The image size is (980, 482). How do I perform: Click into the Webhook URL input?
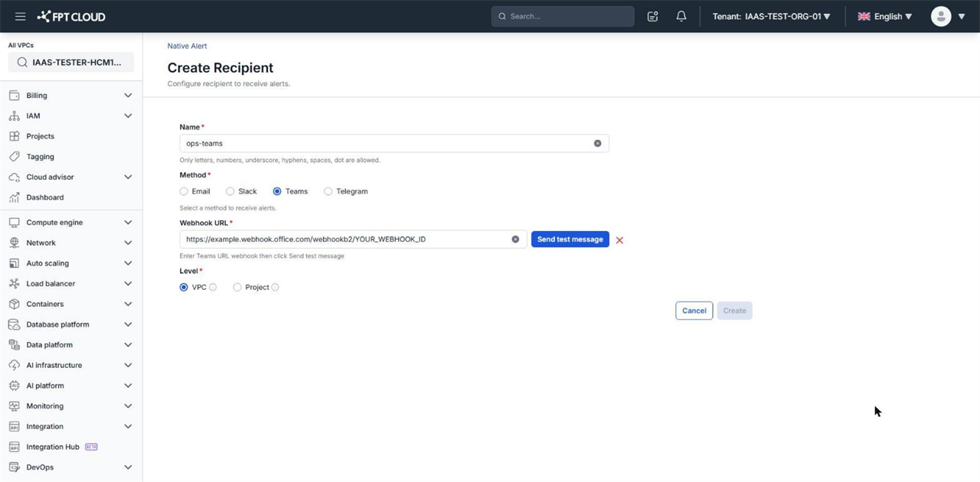point(354,239)
